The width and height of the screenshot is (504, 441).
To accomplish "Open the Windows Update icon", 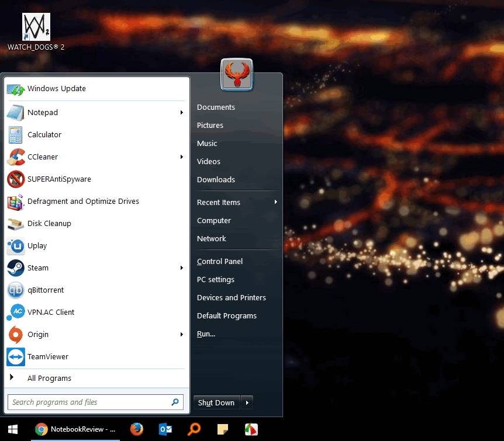I will [x=16, y=89].
